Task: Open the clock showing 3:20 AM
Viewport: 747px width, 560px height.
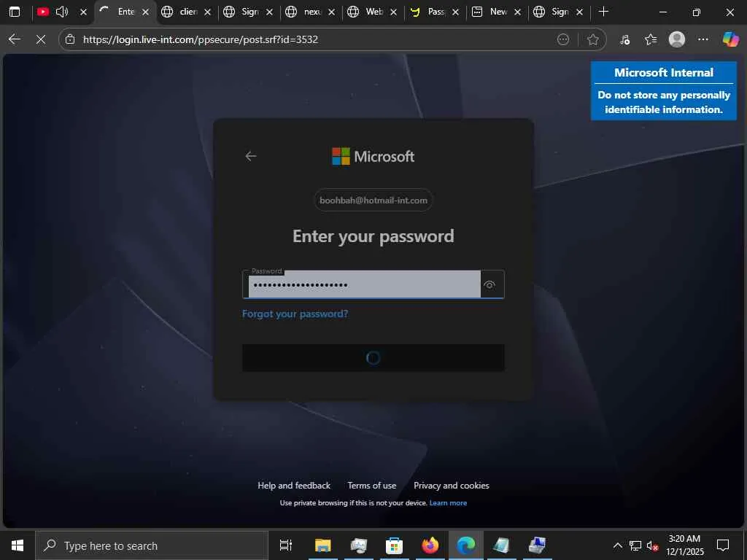Action: 684,545
